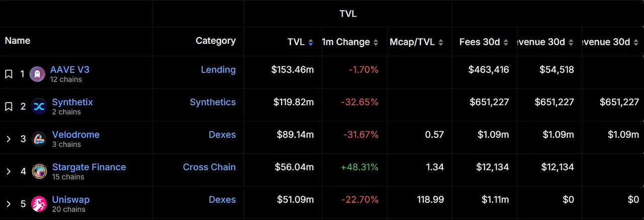Click the Synthetix protocol logo icon
Image resolution: width=644 pixels, height=220 pixels.
[39, 106]
